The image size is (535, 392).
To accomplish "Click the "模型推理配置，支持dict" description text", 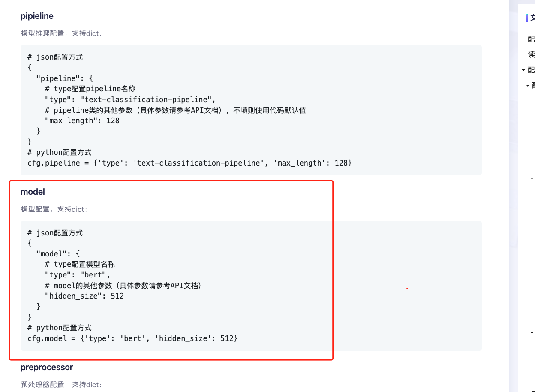I will point(61,33).
